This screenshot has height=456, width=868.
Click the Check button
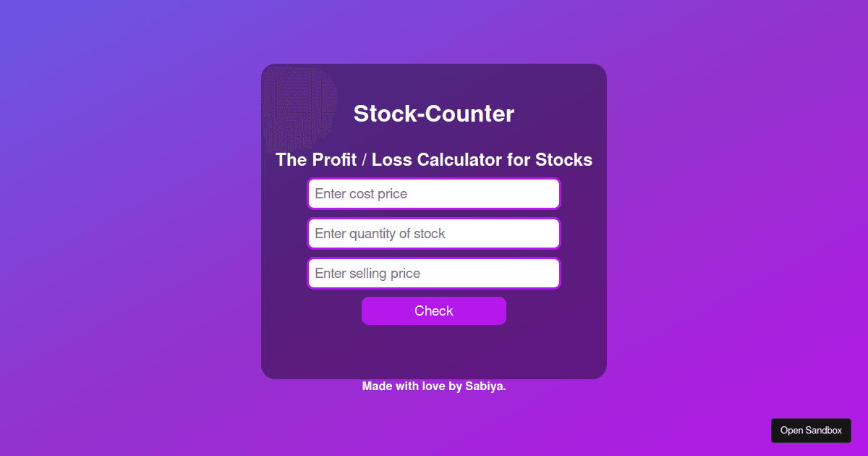433,311
